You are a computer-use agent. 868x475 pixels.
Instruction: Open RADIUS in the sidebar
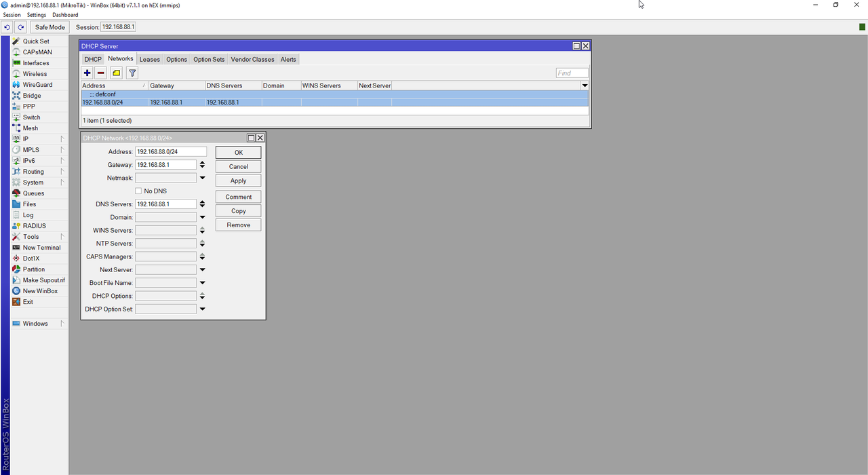[34, 226]
